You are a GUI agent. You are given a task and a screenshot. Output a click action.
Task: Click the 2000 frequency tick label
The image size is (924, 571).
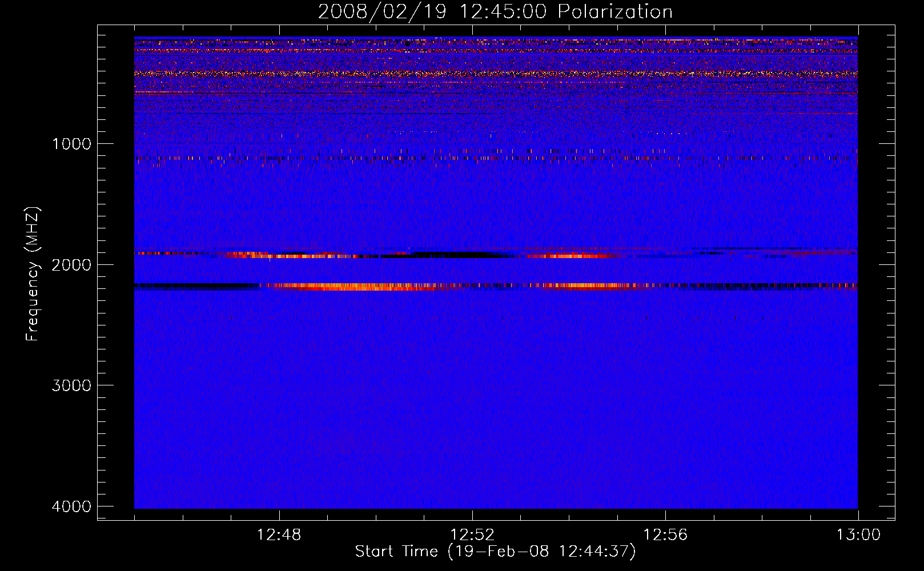[71, 264]
